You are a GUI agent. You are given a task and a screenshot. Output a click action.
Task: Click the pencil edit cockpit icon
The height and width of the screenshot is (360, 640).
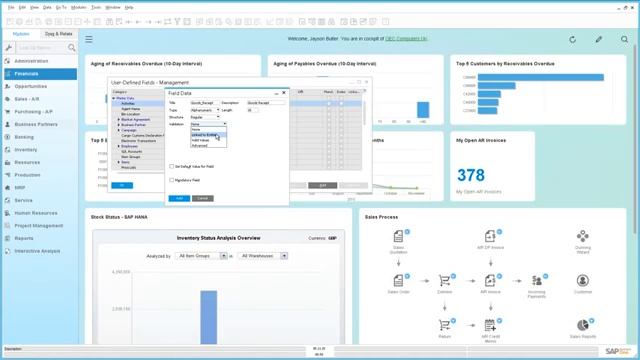(x=599, y=39)
